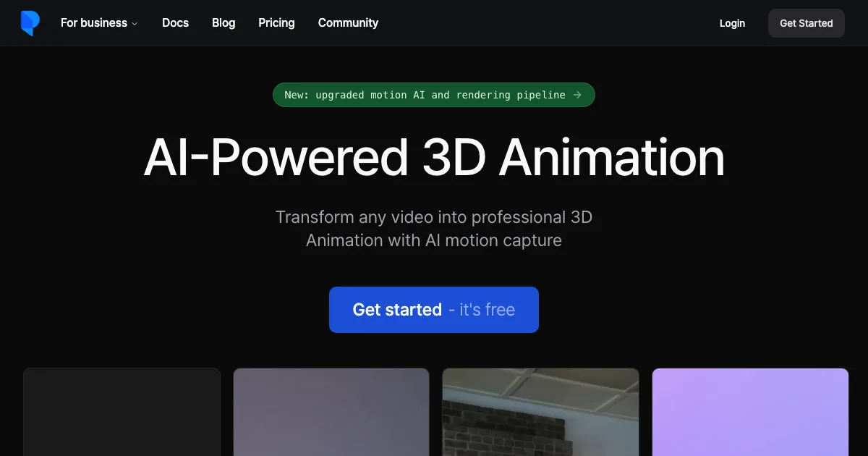Image resolution: width=868 pixels, height=456 pixels.
Task: Select the first dark showcase thumbnail
Action: tap(122, 412)
